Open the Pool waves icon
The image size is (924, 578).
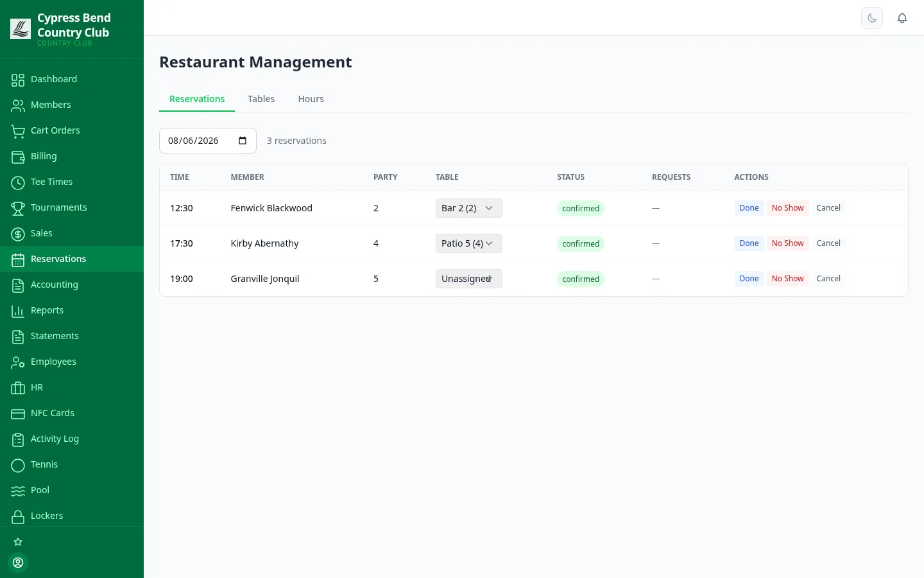click(18, 491)
